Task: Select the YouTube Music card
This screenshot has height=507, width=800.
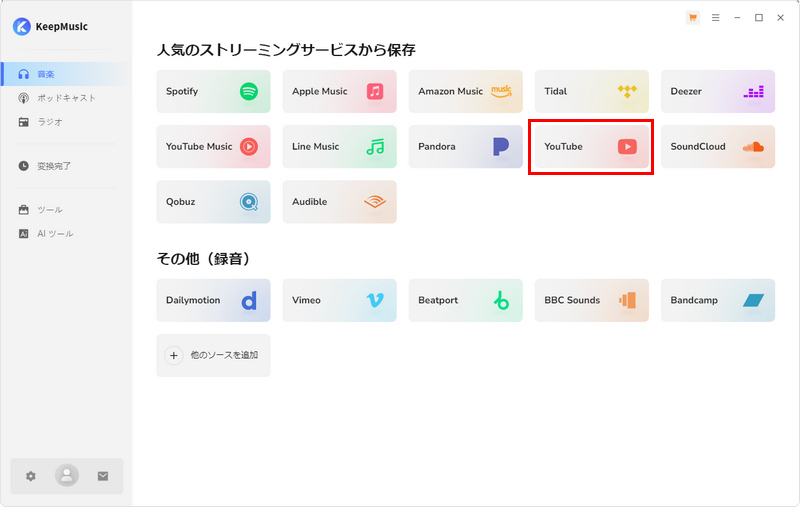Action: coord(213,146)
